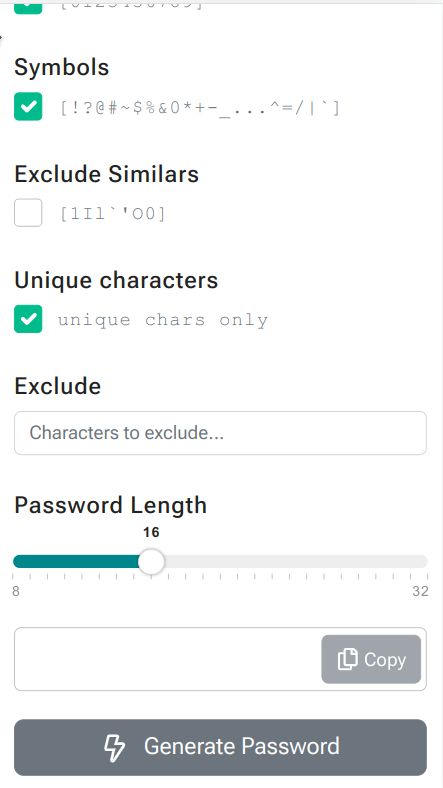Enable the Exclude Similars checkbox
Viewport: 443px width, 788px height.
[28, 213]
